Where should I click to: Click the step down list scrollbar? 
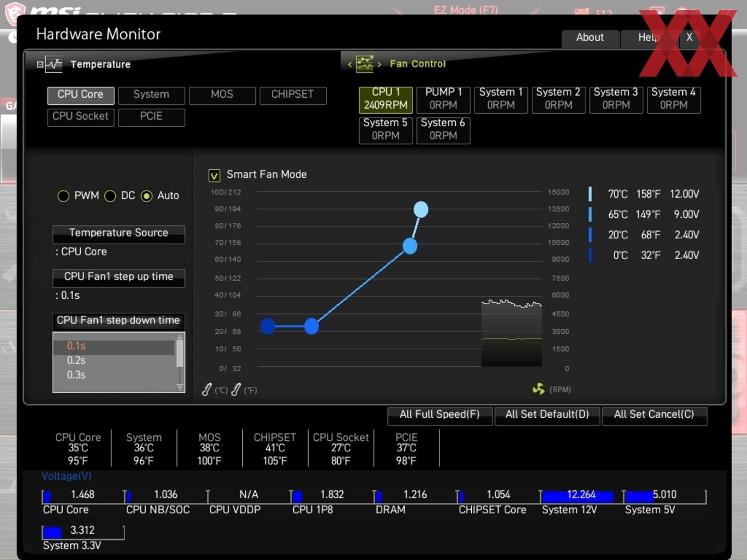[x=180, y=353]
